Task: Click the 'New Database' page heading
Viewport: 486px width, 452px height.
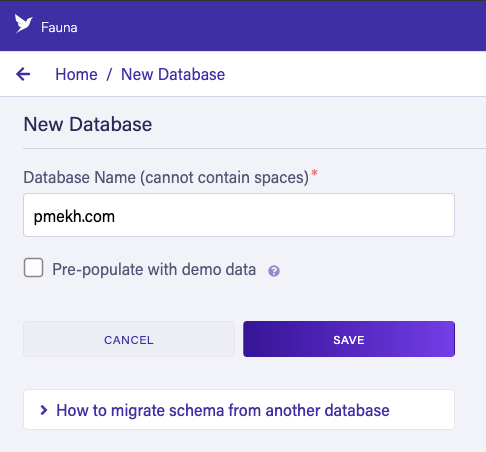Action: pyautogui.click(x=88, y=124)
